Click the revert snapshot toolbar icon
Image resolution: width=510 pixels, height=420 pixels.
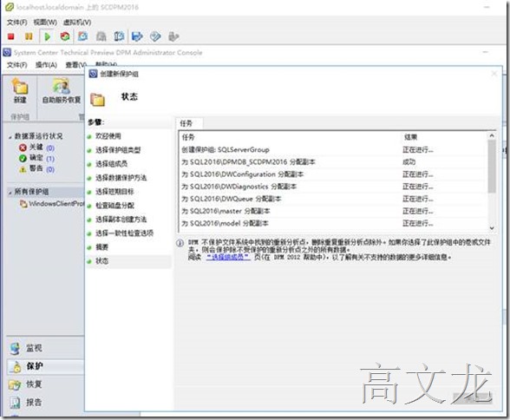point(101,36)
